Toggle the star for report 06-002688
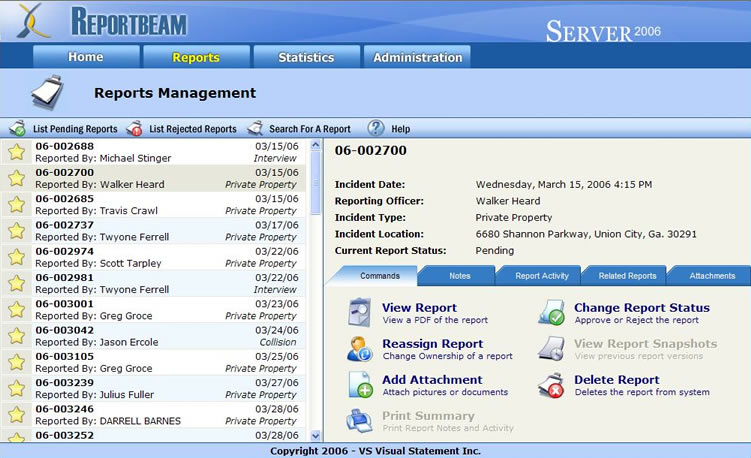The image size is (751, 458). [x=16, y=152]
